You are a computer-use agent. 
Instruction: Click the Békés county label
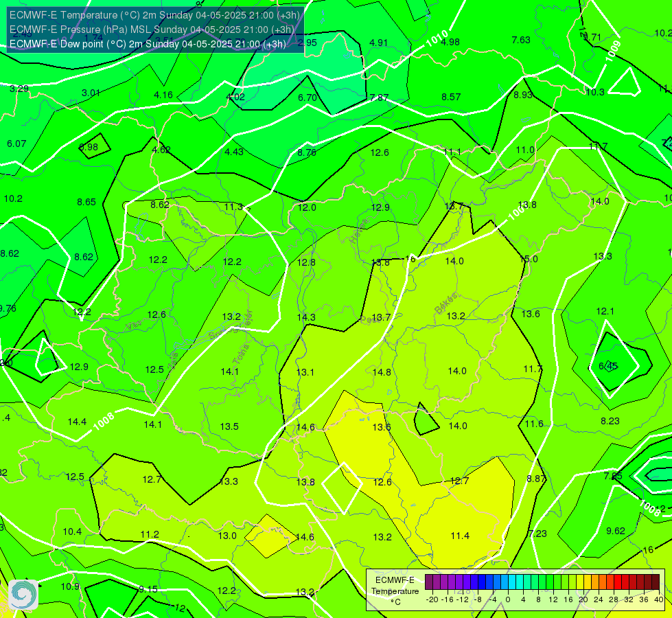tap(445, 304)
